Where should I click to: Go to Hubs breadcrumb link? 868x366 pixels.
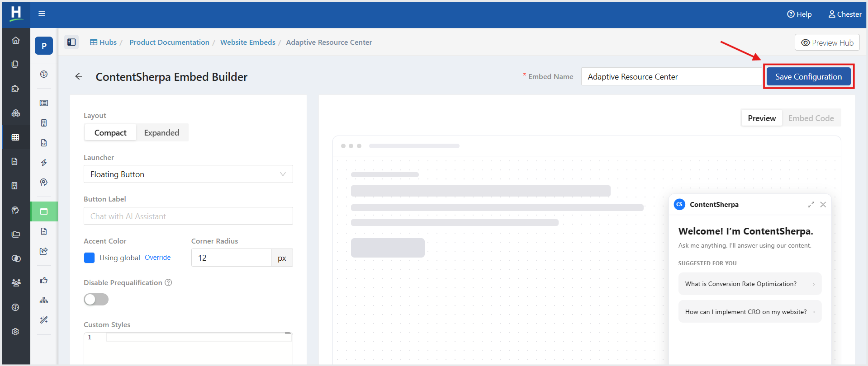[103, 42]
